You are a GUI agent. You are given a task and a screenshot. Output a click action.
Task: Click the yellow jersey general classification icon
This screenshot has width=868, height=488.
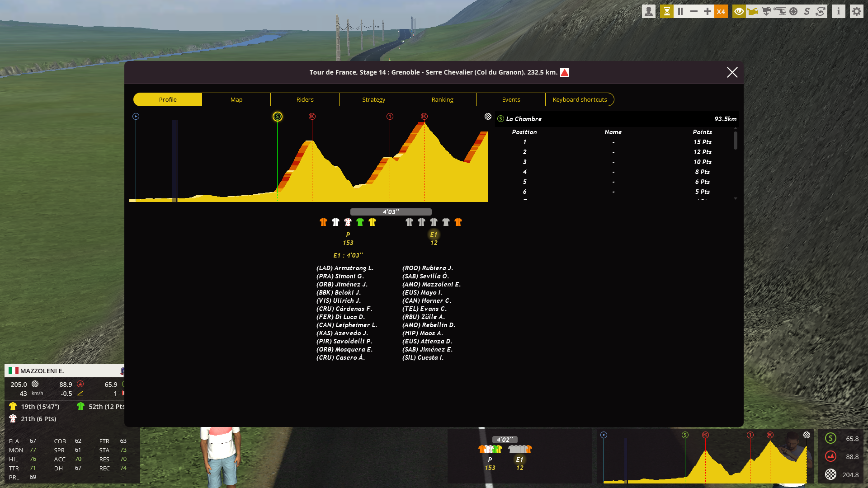[x=13, y=406]
